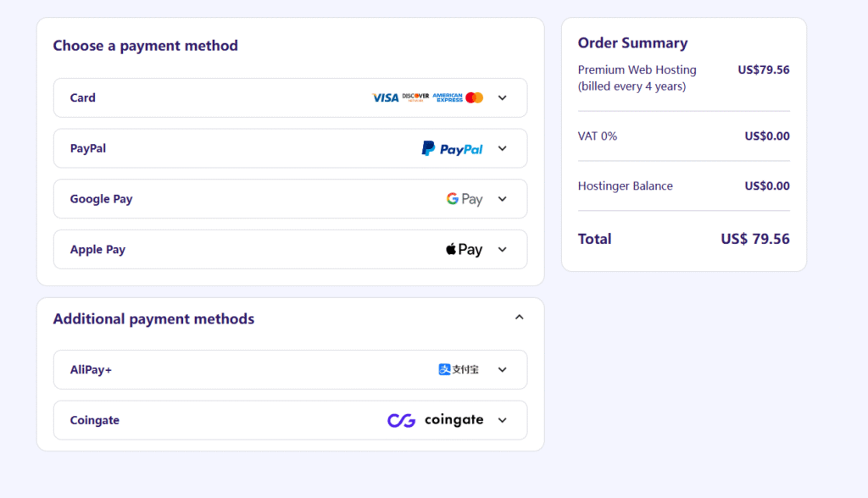This screenshot has width=868, height=498.
Task: Collapse the Additional payment methods section
Action: click(520, 318)
